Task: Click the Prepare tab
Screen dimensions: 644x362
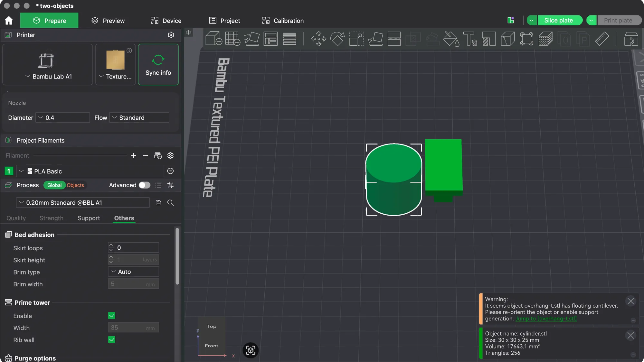Action: (x=49, y=21)
